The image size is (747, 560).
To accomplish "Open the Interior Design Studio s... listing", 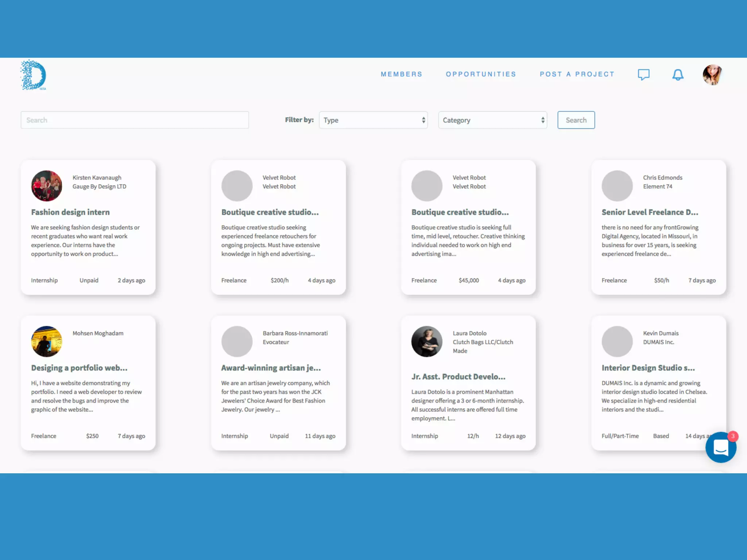I will click(648, 368).
